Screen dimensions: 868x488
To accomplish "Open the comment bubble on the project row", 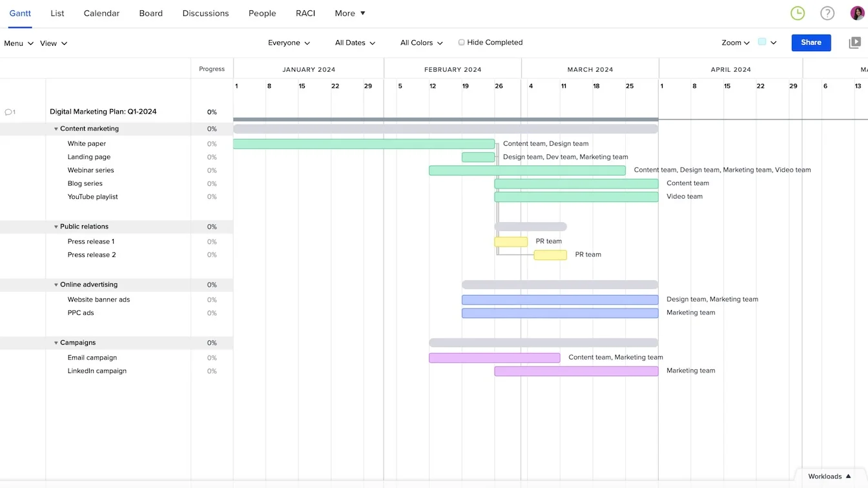I will (x=10, y=112).
